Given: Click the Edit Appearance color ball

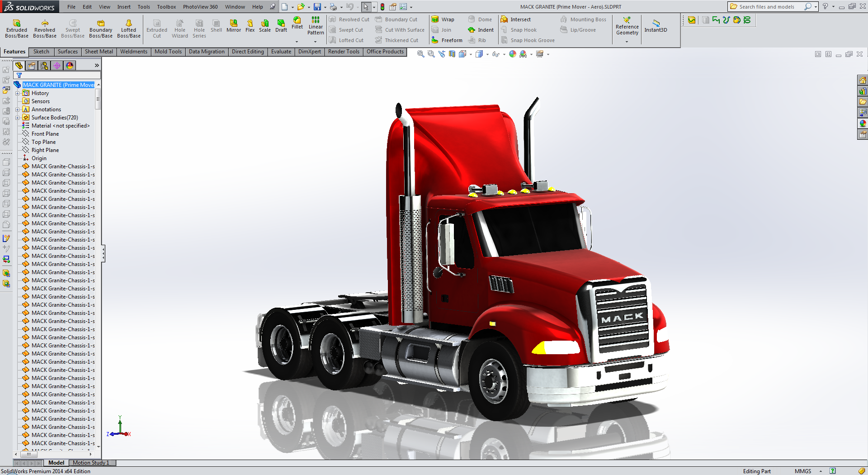Looking at the screenshot, I should point(512,54).
